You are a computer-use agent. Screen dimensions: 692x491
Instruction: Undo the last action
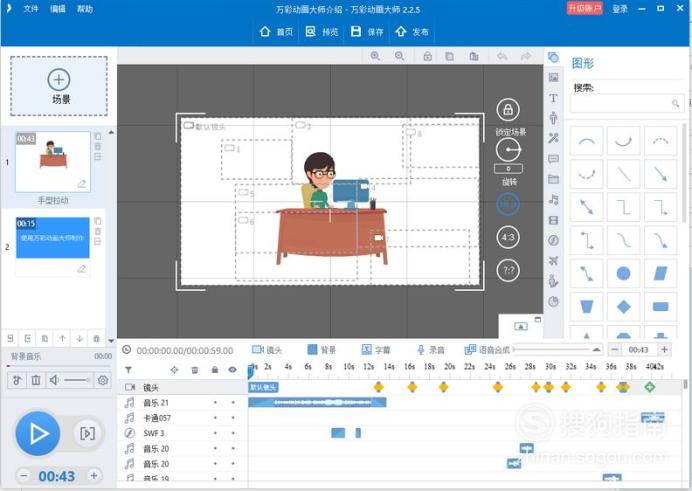(x=502, y=56)
